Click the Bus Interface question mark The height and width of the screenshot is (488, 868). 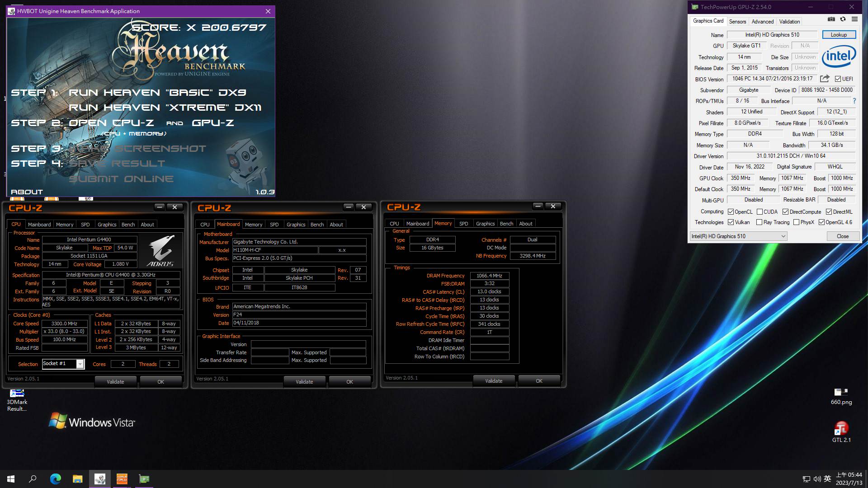coord(854,101)
